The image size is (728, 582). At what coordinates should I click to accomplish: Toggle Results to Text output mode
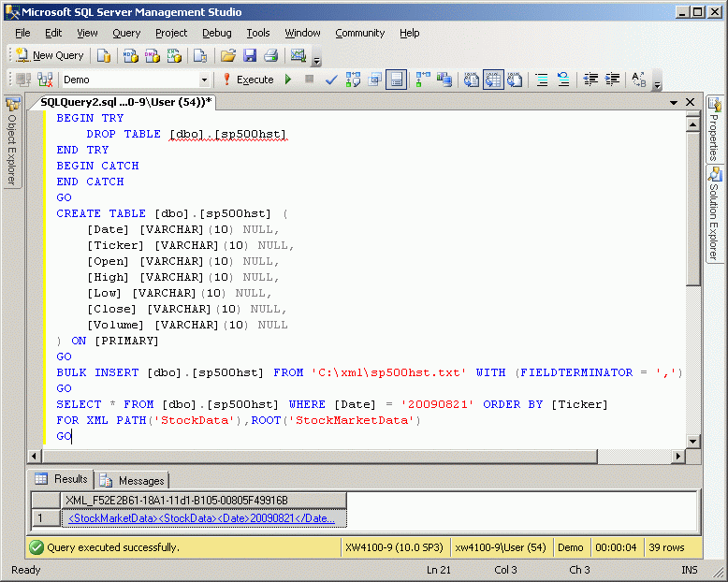tap(473, 80)
